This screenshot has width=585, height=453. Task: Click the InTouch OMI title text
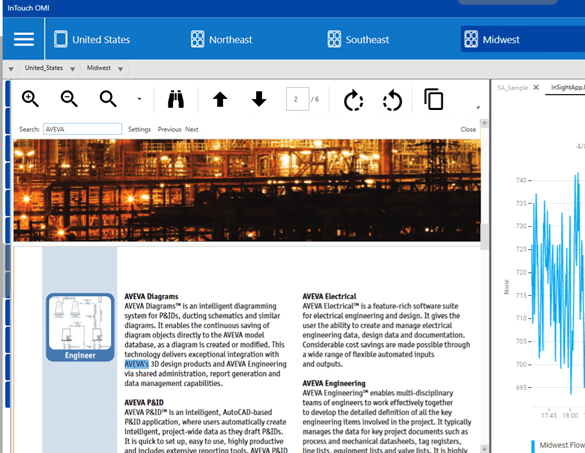28,8
